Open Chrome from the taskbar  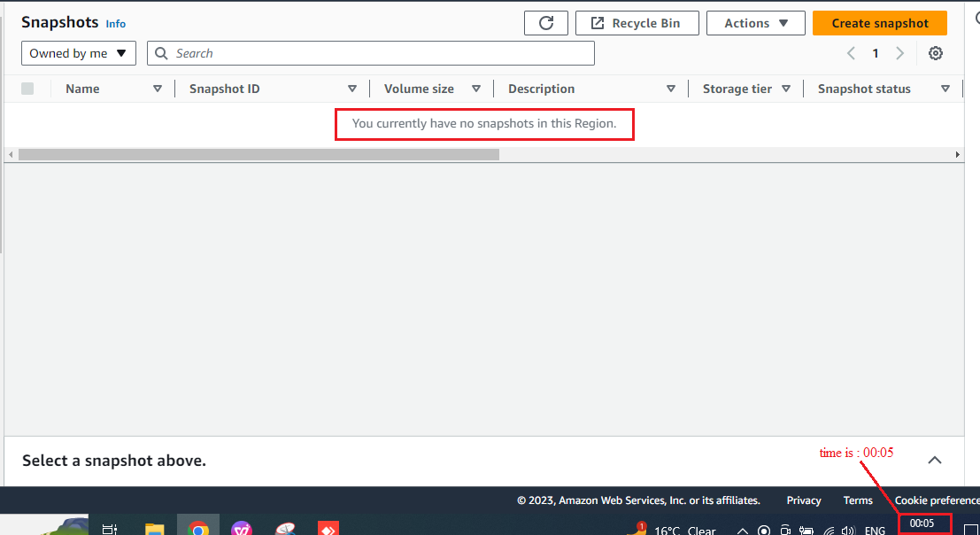click(198, 528)
